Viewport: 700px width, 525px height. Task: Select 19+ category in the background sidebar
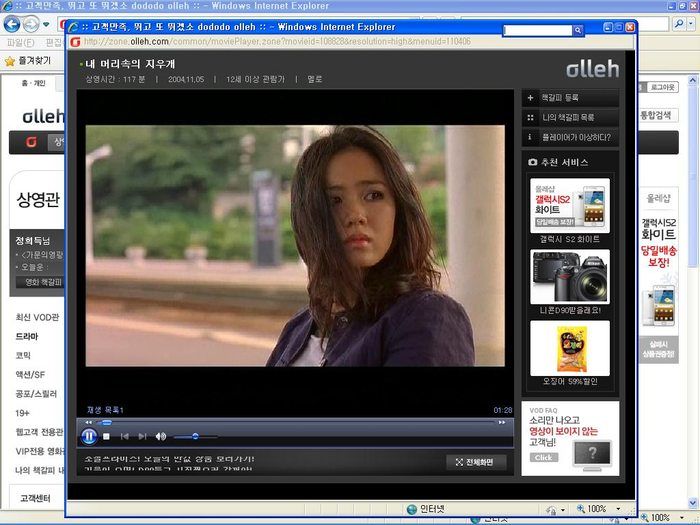(x=22, y=413)
